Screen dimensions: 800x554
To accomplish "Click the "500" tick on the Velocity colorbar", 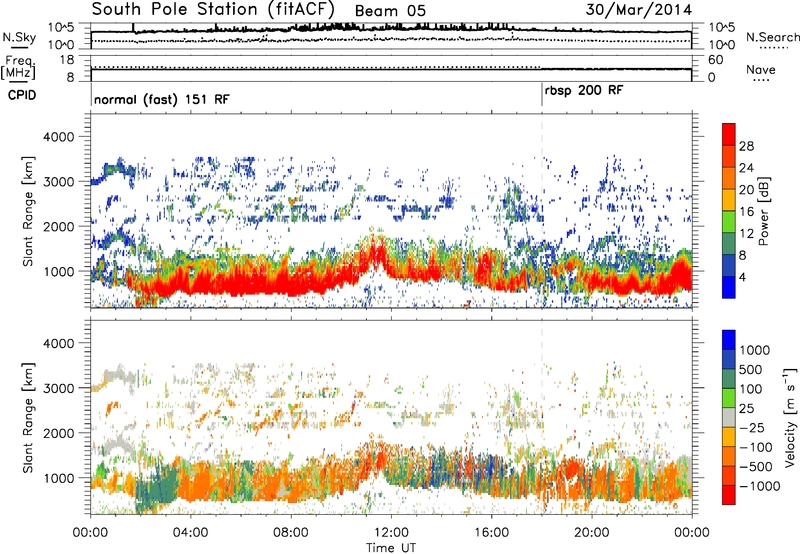I will (x=751, y=369).
